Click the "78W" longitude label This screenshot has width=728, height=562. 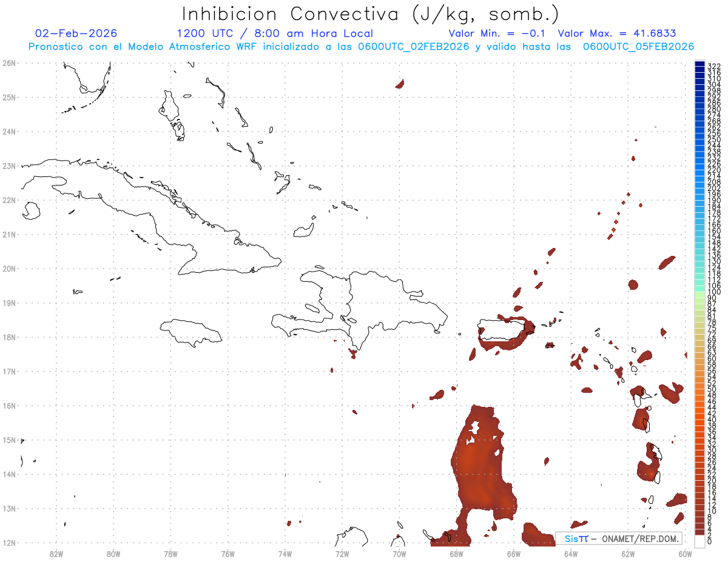171,553
